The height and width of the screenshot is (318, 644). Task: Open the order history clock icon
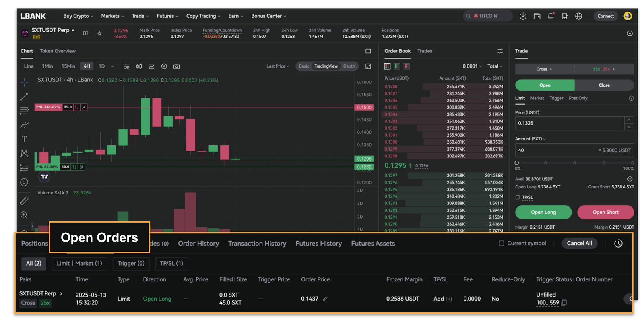point(618,244)
